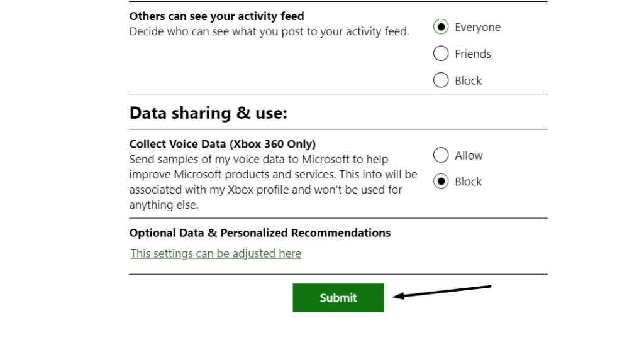
Task: Select Everyone radio button for activity feed
Action: click(441, 27)
